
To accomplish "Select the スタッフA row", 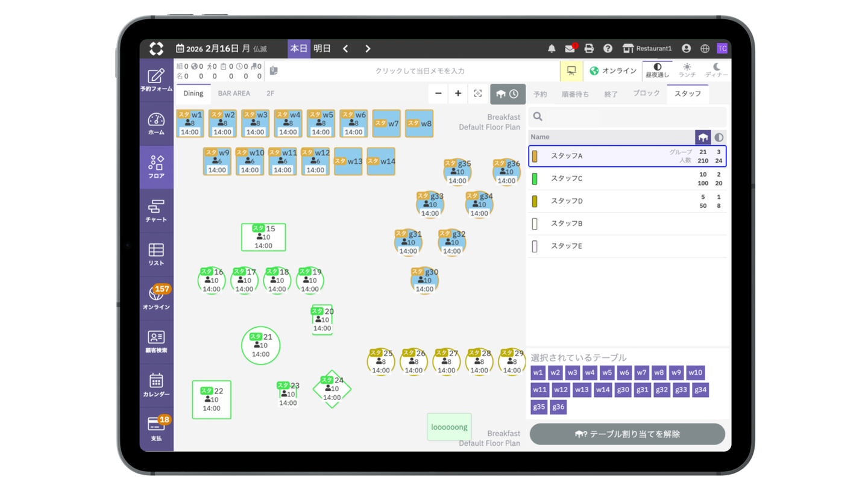I will 627,156.
